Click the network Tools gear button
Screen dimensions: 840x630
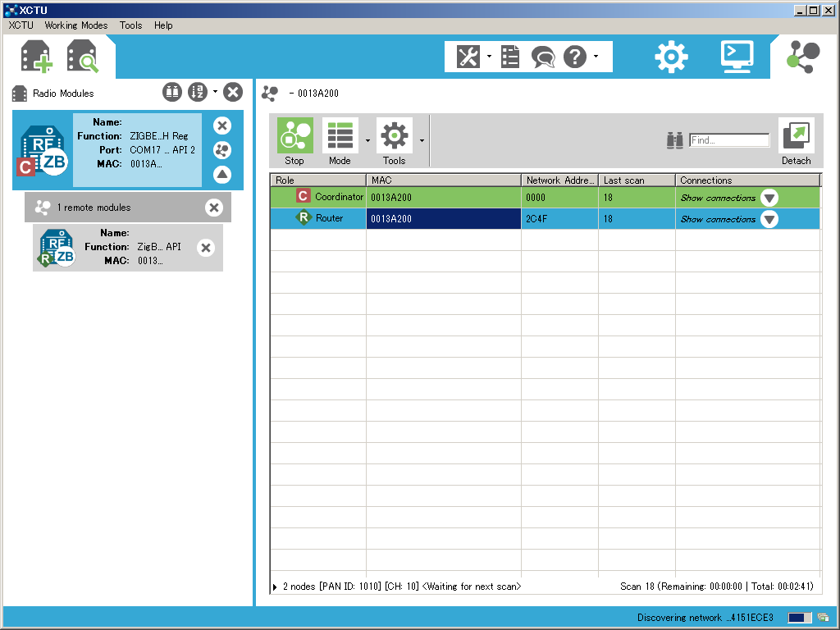pos(395,142)
